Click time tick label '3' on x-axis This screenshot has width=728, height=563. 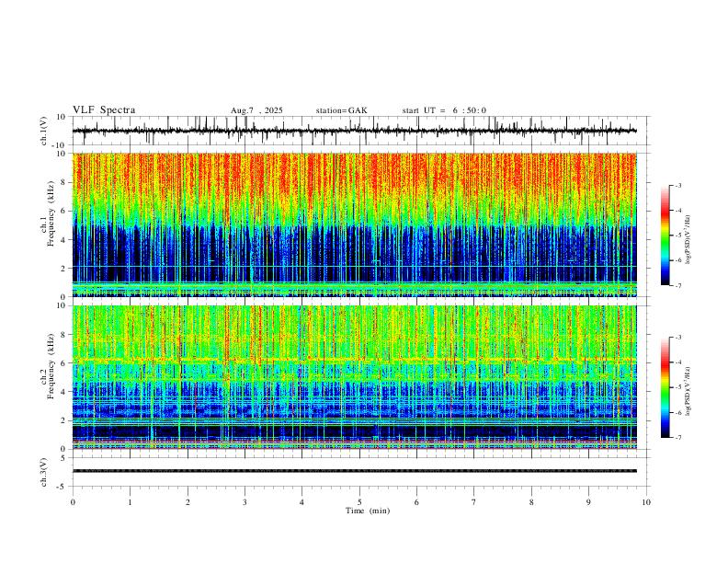pyautogui.click(x=245, y=502)
